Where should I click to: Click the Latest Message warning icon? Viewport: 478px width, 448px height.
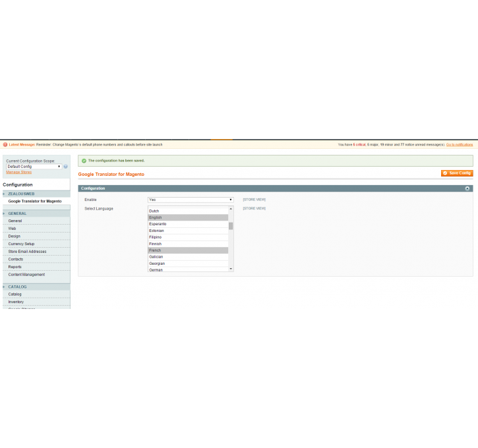coord(5,145)
